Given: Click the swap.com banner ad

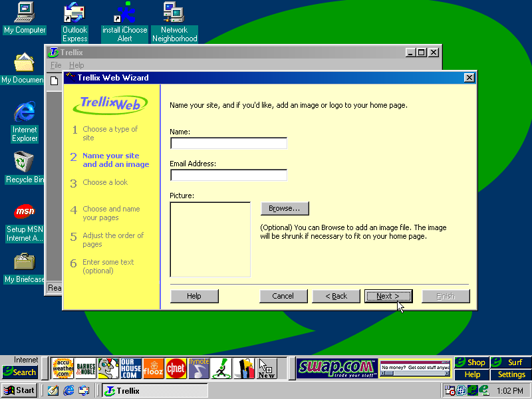Looking at the screenshot, I should (336, 368).
